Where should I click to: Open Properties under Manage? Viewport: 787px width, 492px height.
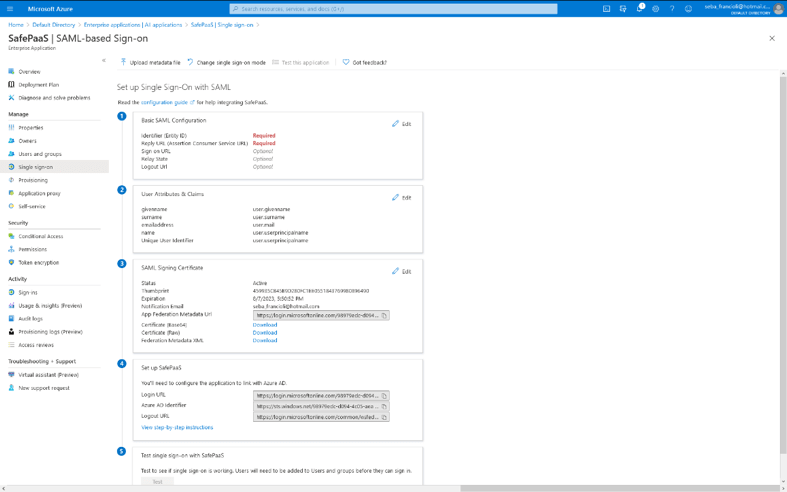coord(31,128)
